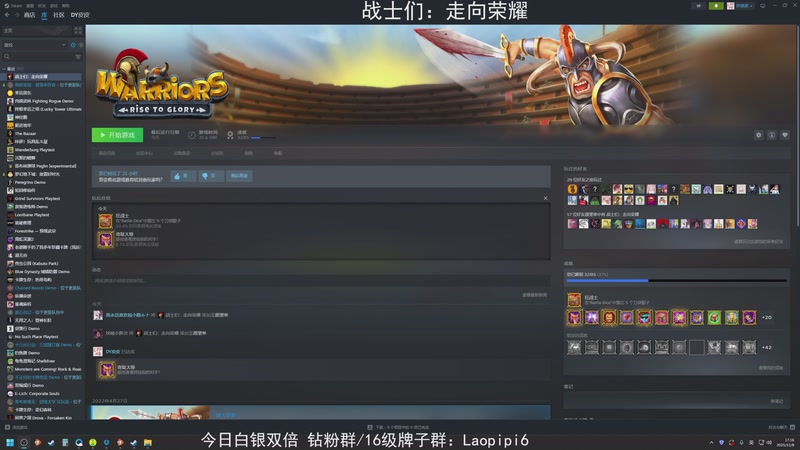Open friends and chat at bottom right
Viewport: 800px width, 450px height.
[782, 428]
